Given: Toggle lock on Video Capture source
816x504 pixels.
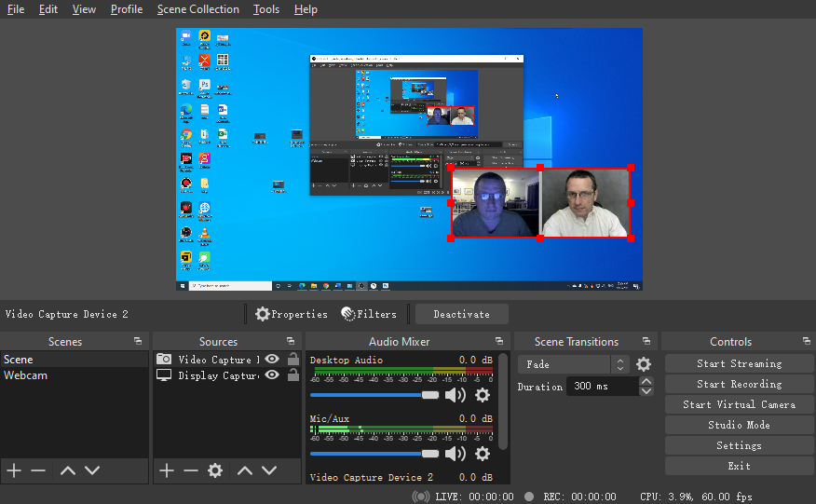Looking at the screenshot, I should click(293, 359).
